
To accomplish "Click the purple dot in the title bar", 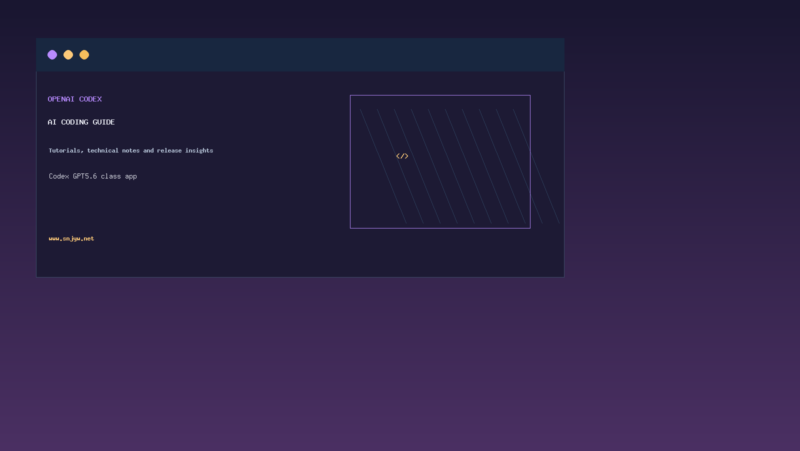I will tap(52, 55).
